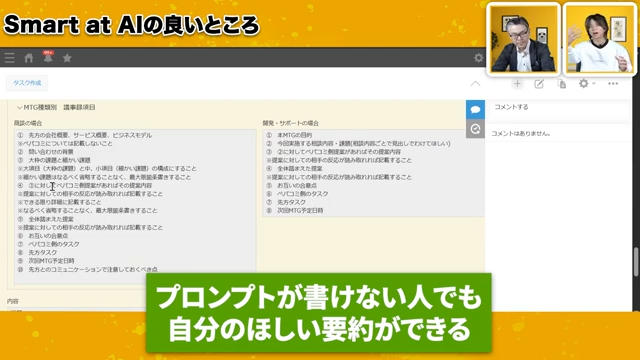Open the settings gear in dark header
The image size is (640, 360).
pyautogui.click(x=478, y=58)
